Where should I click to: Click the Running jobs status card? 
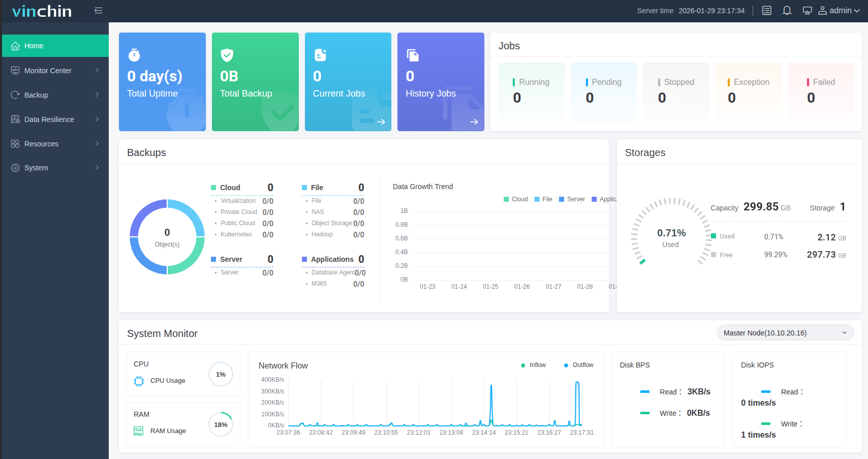coord(531,91)
